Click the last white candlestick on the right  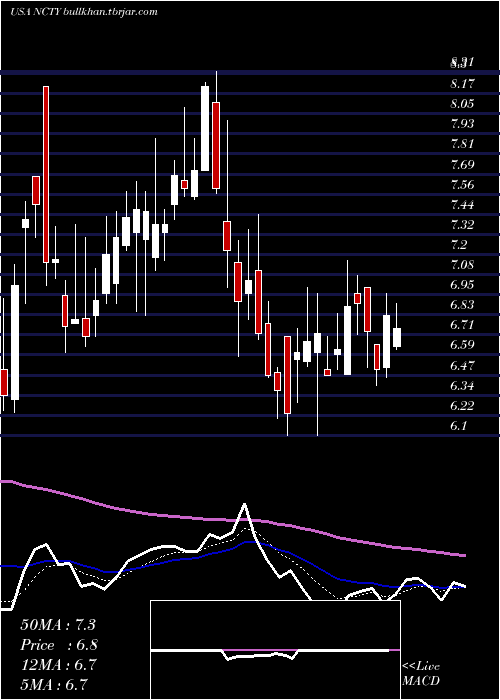(396, 337)
